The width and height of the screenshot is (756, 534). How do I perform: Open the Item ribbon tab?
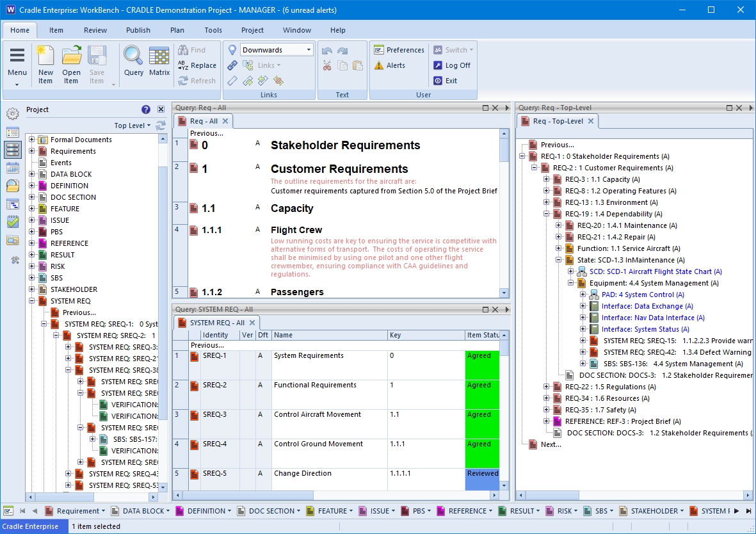[56, 30]
